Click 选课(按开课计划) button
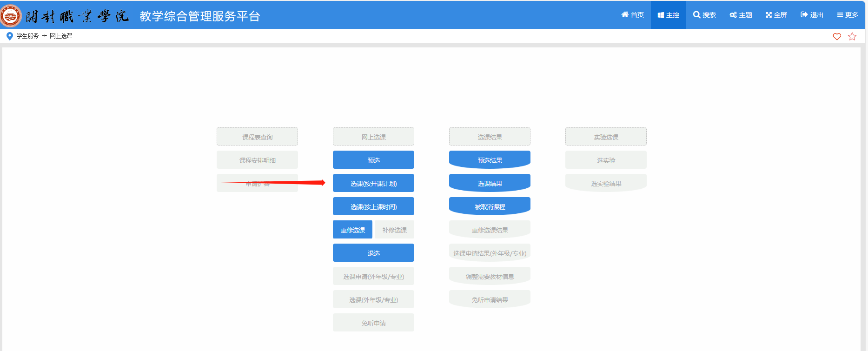The height and width of the screenshot is (351, 868). (373, 183)
